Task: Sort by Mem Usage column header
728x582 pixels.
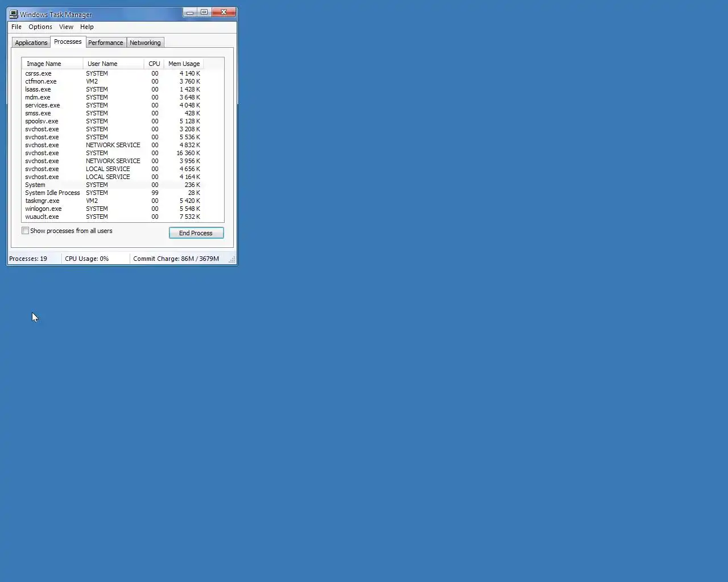Action: point(184,64)
